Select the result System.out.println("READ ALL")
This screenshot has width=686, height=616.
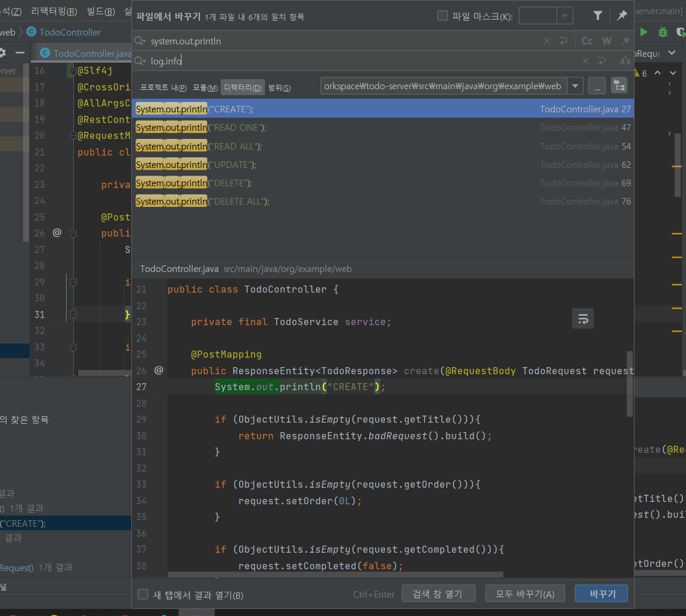383,146
